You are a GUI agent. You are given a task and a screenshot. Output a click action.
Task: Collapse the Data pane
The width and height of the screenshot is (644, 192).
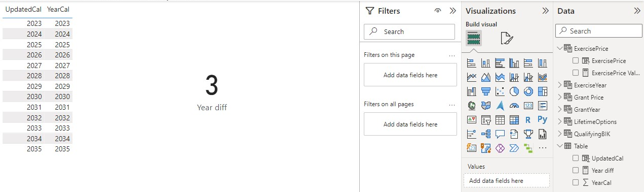pyautogui.click(x=637, y=11)
